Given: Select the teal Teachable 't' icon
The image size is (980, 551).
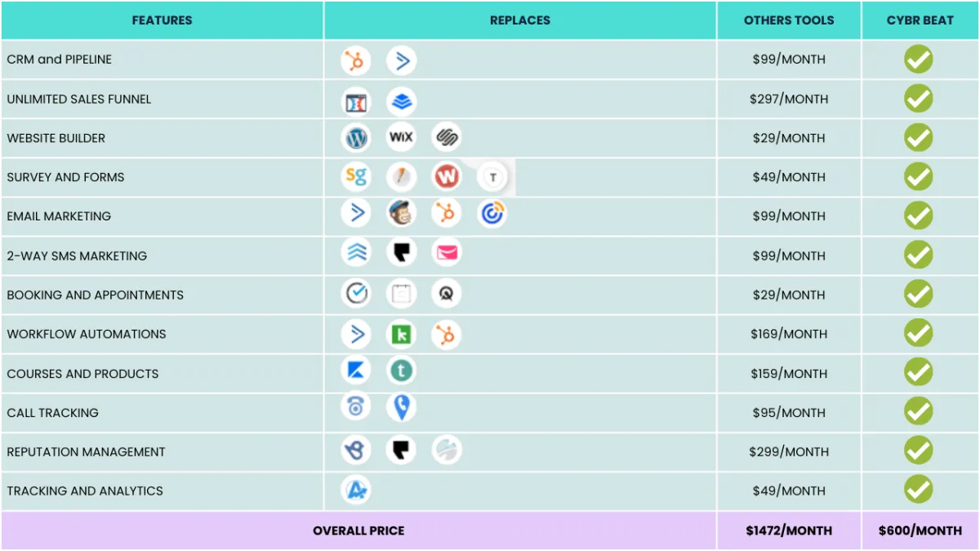Looking at the screenshot, I should point(401,371).
